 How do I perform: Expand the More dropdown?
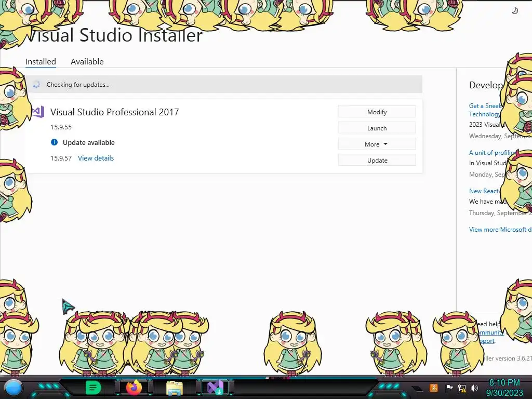377,144
